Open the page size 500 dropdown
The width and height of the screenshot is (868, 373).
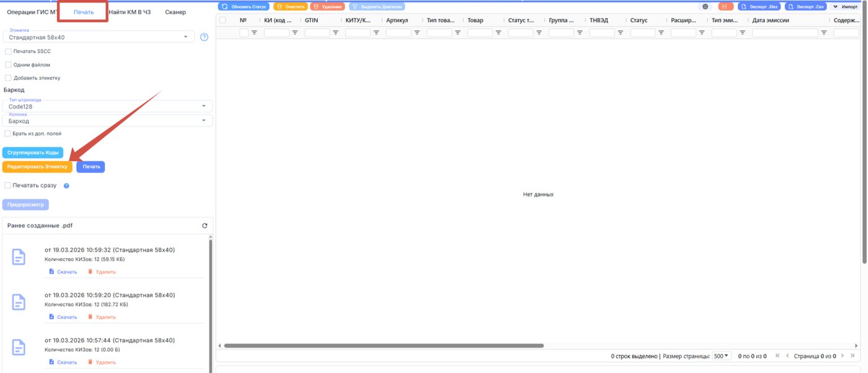pos(722,356)
